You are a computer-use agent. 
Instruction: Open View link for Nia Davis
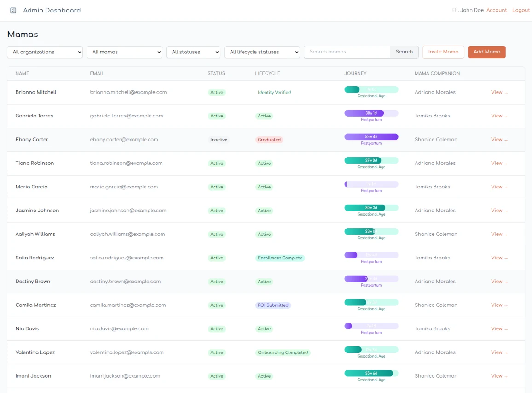coord(499,329)
